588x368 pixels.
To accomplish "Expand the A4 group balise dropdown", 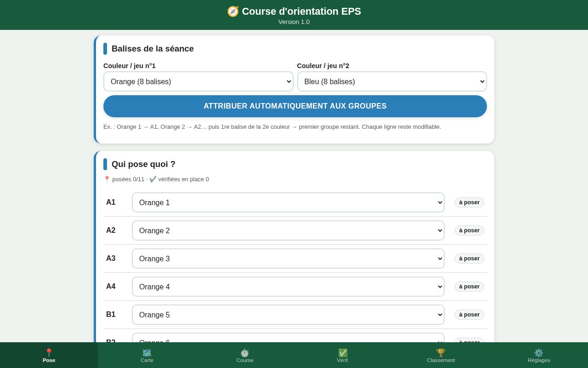I will click(x=288, y=287).
